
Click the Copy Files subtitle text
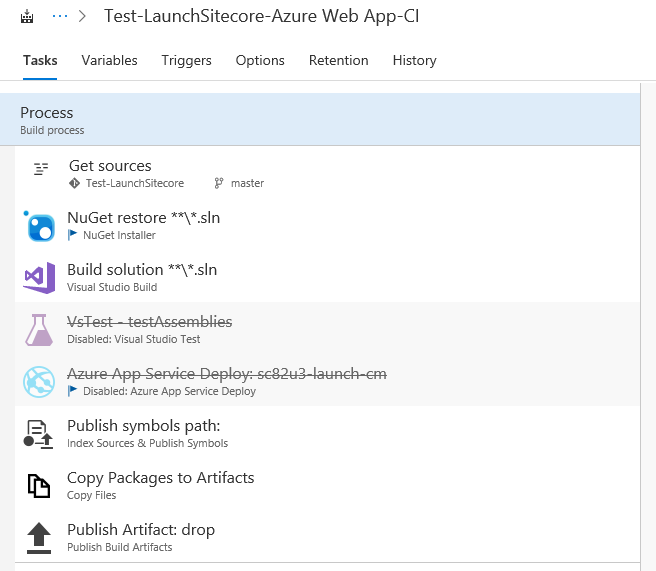[92, 495]
